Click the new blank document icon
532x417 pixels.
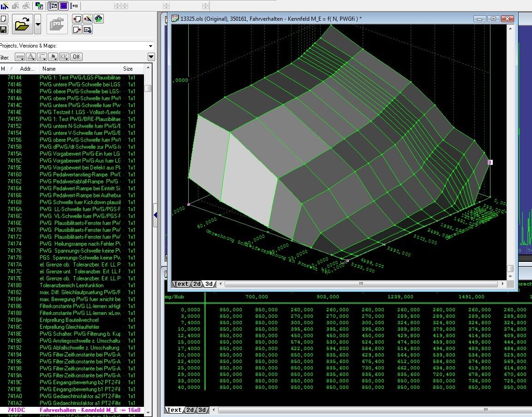tap(3, 19)
